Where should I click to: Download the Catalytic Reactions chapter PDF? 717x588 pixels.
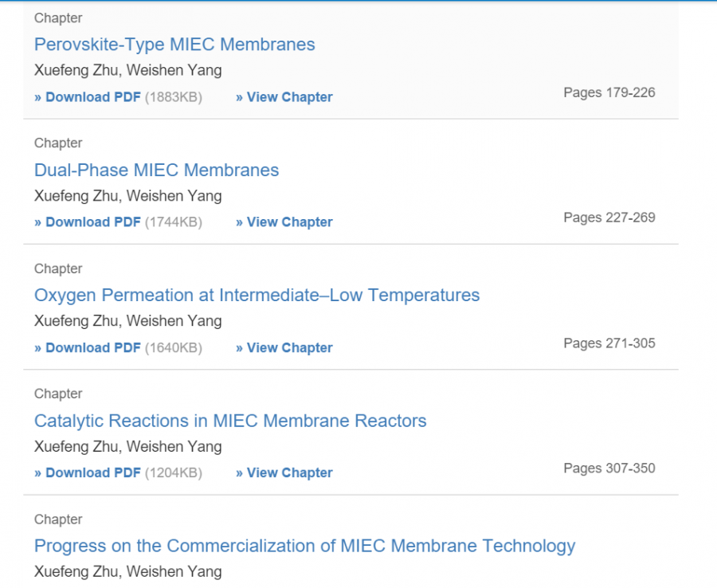88,473
